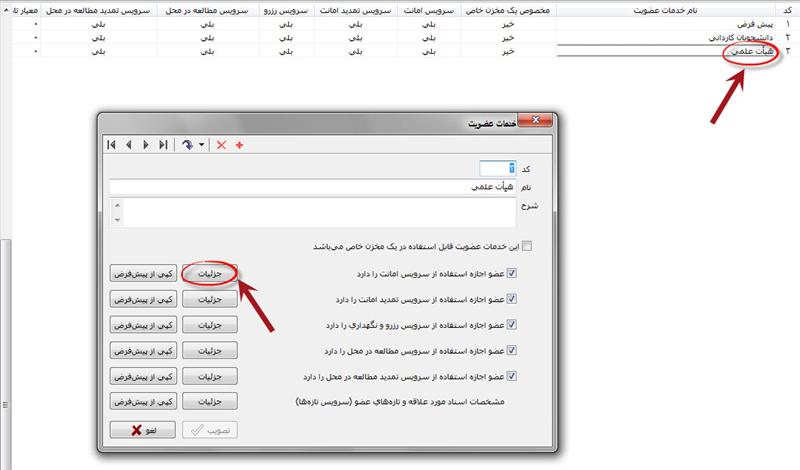Image resolution: width=800 pixels, height=470 pixels.
Task: Jump to last record in toolbar
Action: point(163,144)
